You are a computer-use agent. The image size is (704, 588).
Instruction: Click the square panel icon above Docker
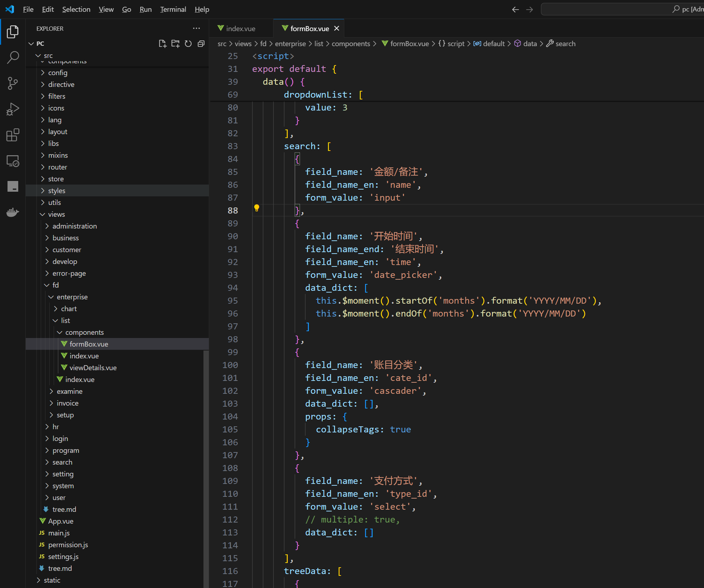click(13, 187)
